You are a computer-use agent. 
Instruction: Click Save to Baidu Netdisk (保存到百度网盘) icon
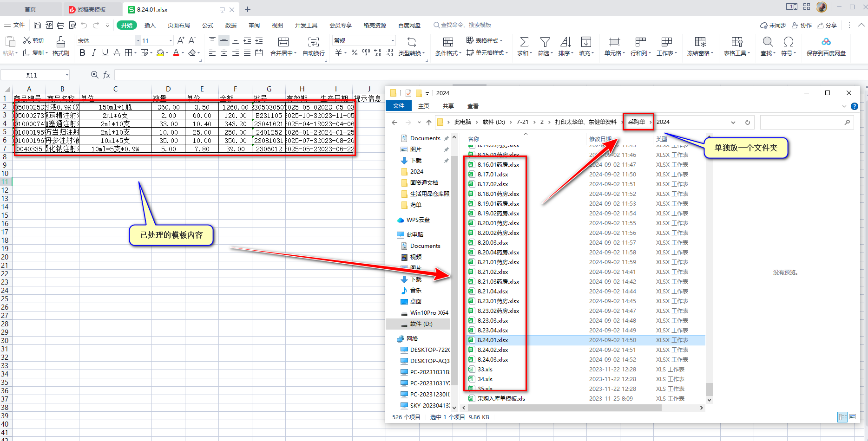point(826,42)
